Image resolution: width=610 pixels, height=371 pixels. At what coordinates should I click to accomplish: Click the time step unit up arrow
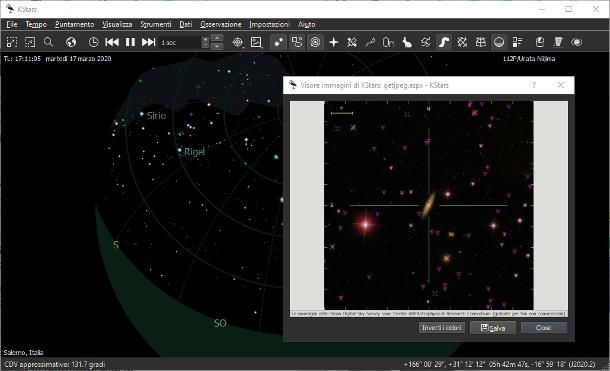(x=217, y=38)
